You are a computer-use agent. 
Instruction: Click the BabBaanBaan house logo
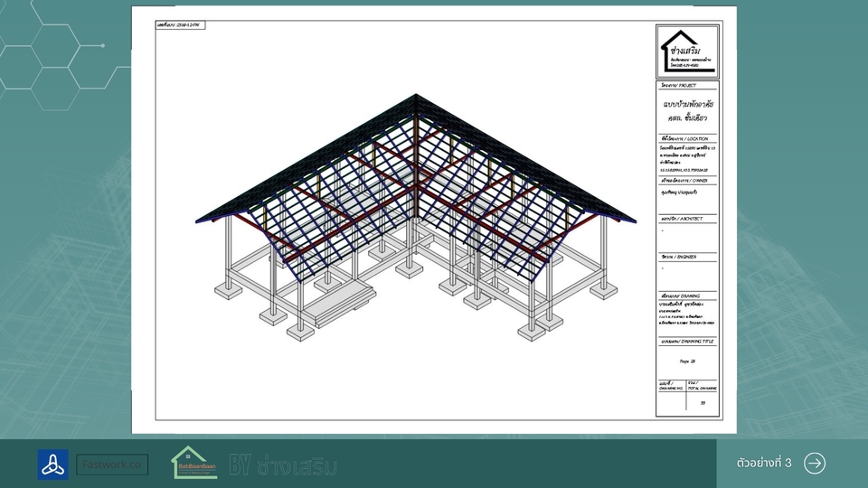[x=194, y=463]
